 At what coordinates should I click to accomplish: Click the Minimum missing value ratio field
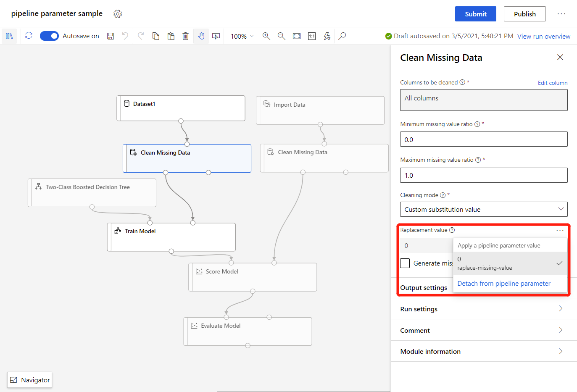[483, 139]
